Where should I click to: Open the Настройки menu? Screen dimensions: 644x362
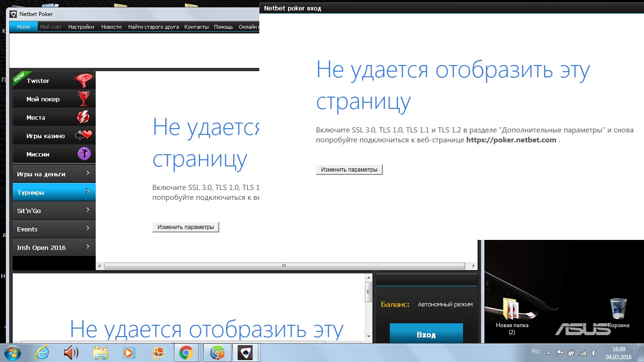(81, 27)
